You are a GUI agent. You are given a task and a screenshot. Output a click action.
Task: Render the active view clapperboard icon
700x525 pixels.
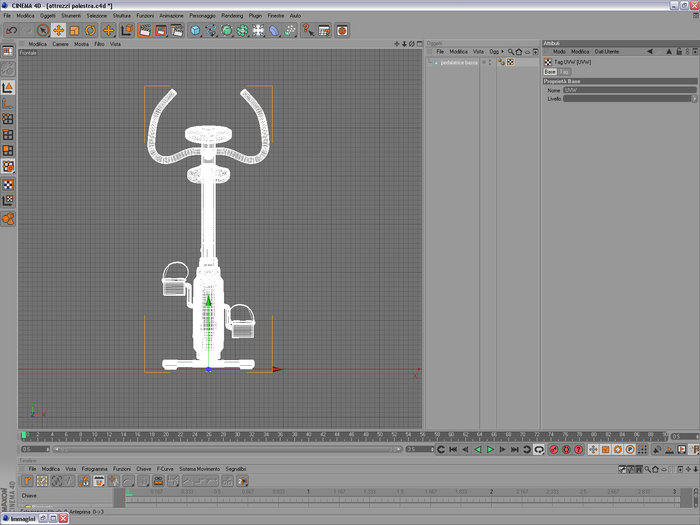(x=145, y=30)
